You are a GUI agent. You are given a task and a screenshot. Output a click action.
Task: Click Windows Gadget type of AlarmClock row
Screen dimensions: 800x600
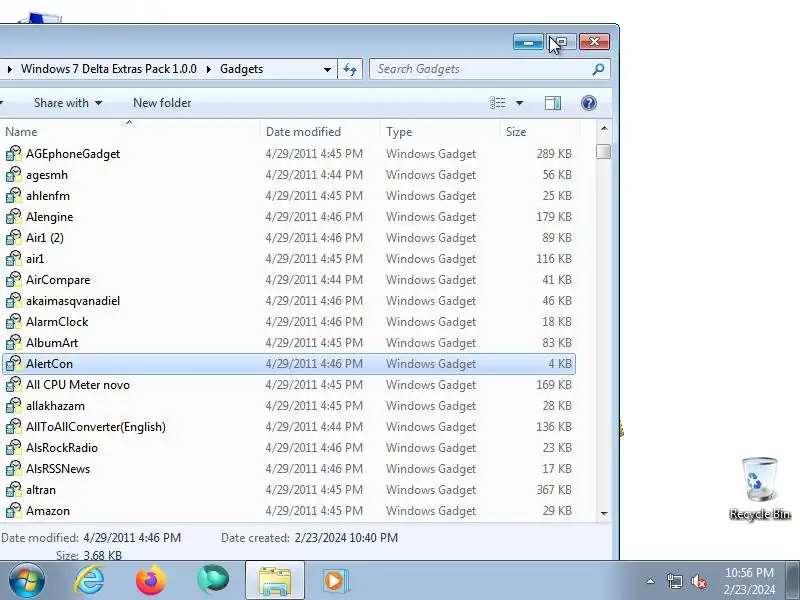pyautogui.click(x=431, y=322)
